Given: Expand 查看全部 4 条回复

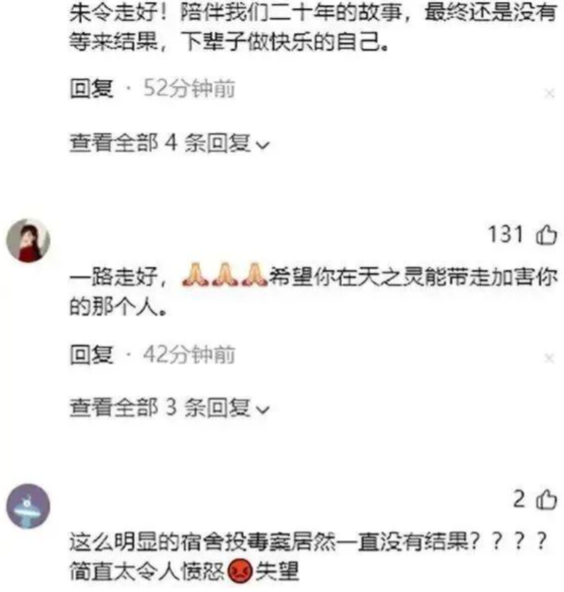Looking at the screenshot, I should pyautogui.click(x=170, y=143).
